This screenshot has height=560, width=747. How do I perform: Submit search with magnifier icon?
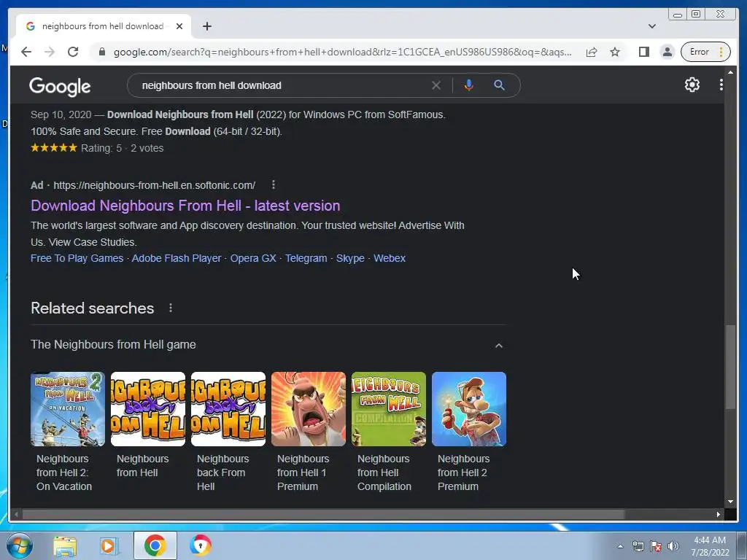pyautogui.click(x=499, y=85)
